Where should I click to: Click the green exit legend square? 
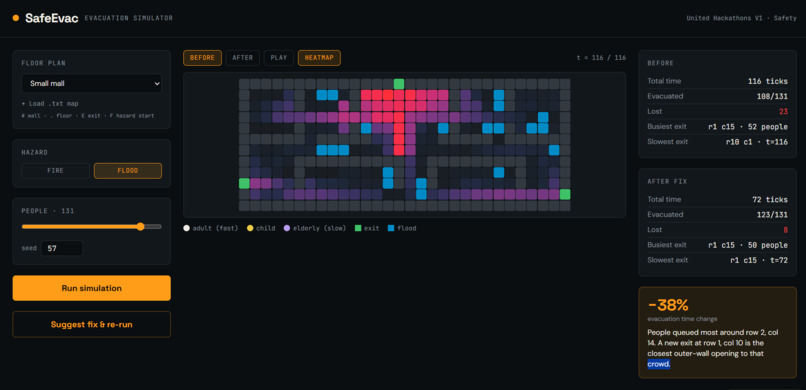[x=358, y=228]
